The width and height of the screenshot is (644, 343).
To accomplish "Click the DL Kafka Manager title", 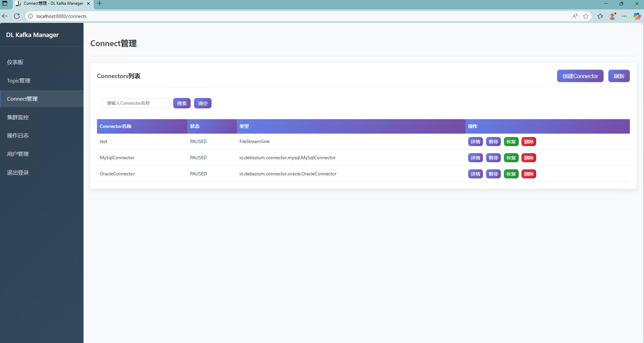I will tap(32, 35).
